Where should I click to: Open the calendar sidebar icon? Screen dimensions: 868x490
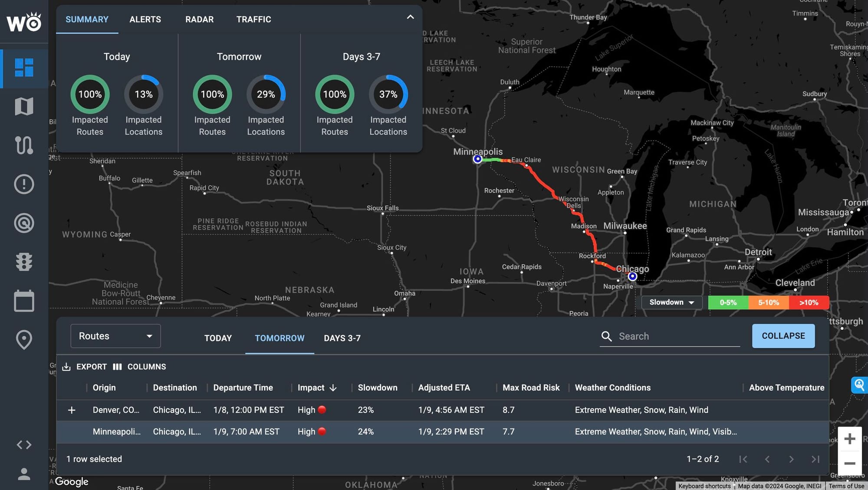tap(24, 301)
